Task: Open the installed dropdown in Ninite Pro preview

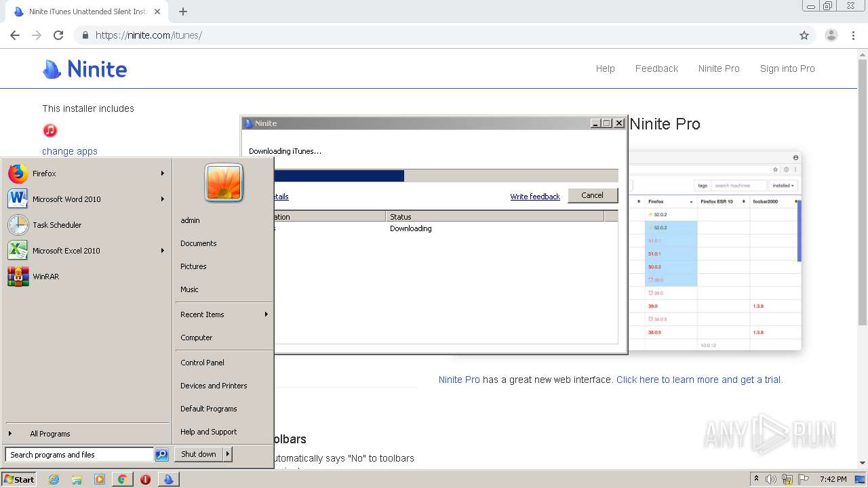Action: 783,185
